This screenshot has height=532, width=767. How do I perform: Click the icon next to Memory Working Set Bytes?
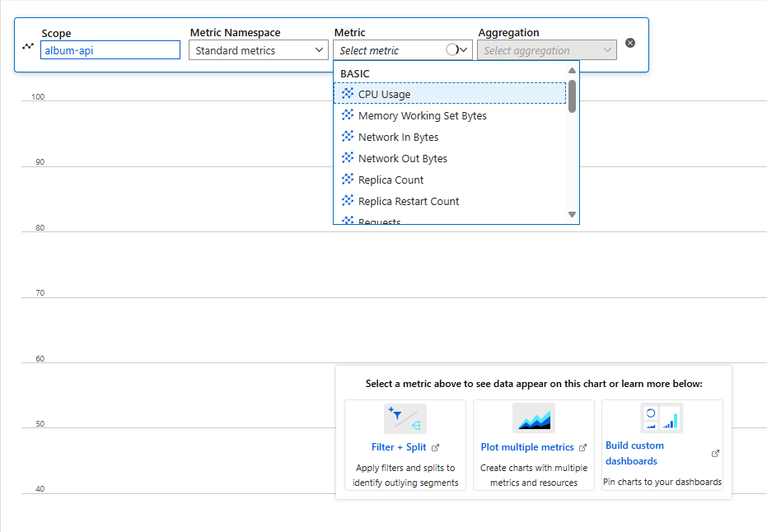coord(348,115)
